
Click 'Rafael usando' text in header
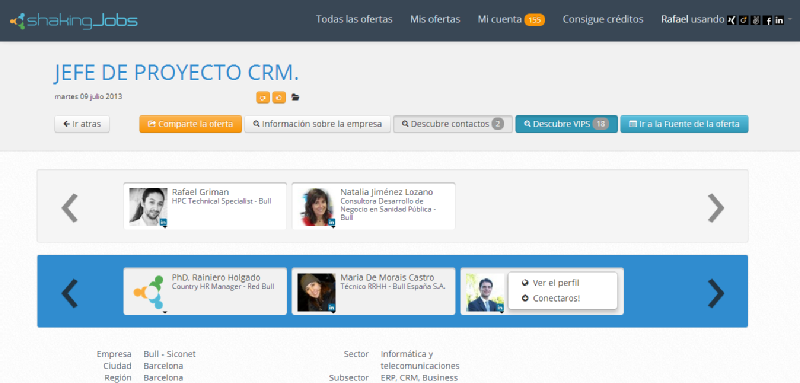tap(693, 19)
